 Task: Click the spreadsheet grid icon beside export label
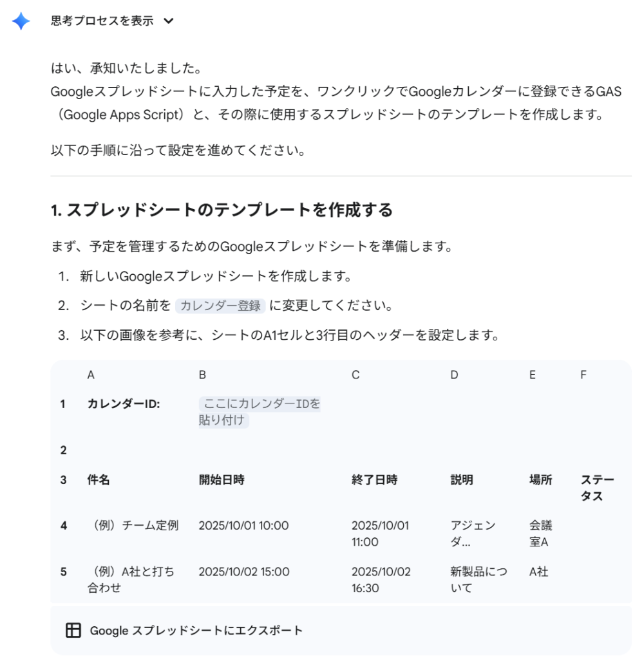click(x=73, y=630)
